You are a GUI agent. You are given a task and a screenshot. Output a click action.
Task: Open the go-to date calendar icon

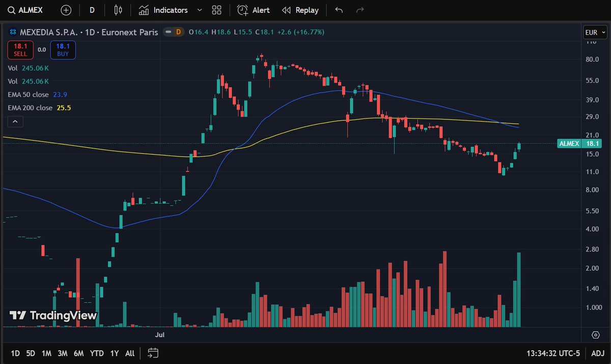coord(153,353)
